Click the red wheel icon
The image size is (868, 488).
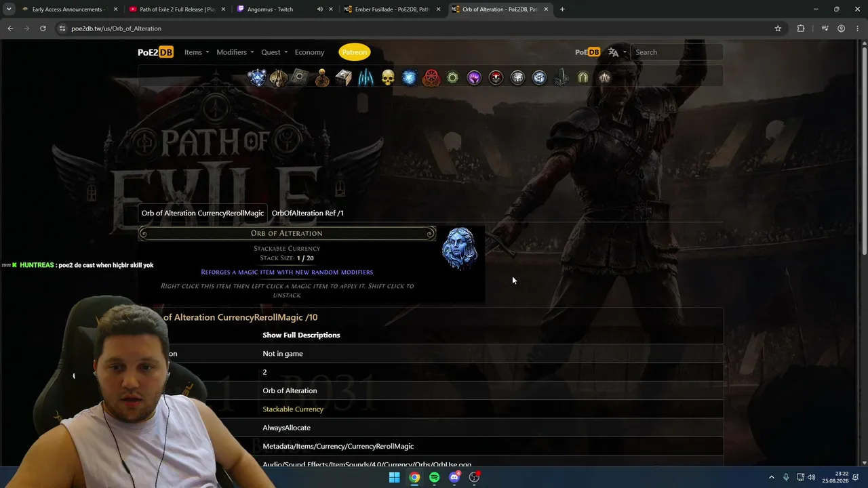[431, 78]
